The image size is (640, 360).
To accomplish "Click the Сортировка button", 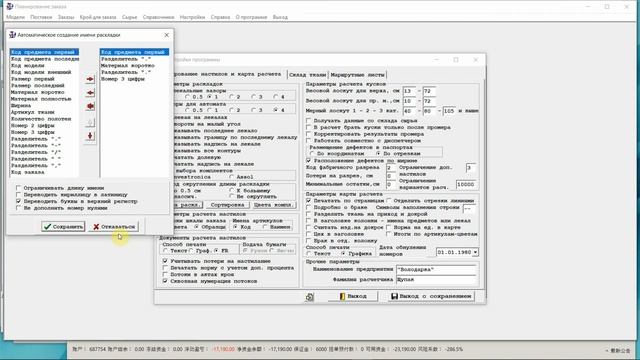I will [227, 205].
